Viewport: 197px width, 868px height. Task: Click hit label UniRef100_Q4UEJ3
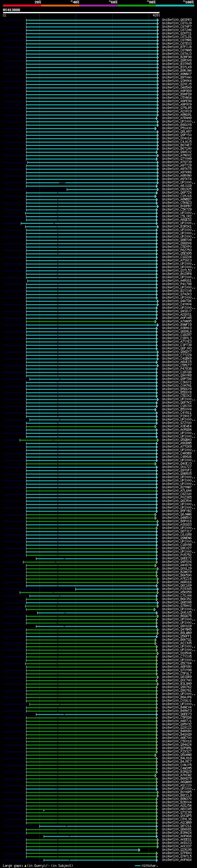(177, 464)
